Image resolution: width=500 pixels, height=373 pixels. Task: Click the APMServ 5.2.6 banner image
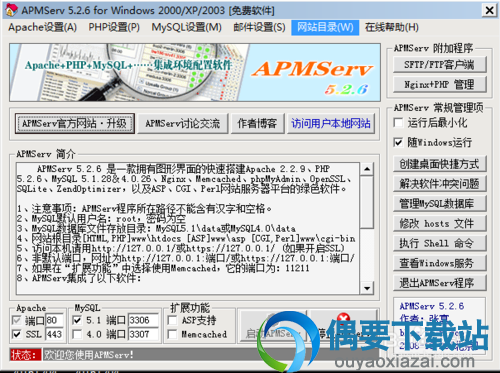195,72
